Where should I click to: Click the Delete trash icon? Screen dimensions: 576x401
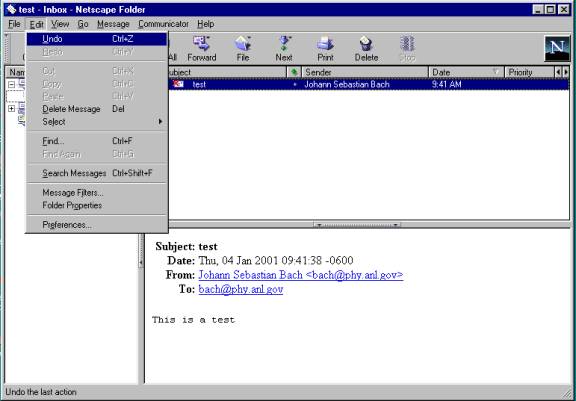click(366, 48)
